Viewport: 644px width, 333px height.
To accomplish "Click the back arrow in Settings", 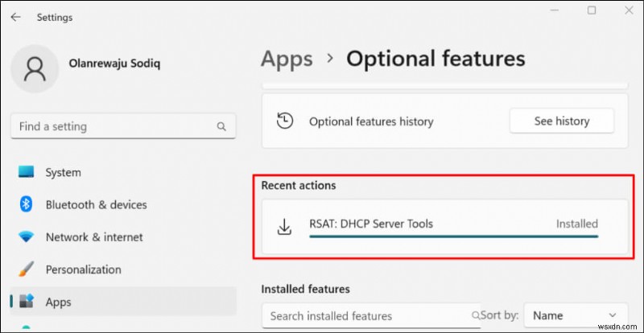I will pyautogui.click(x=15, y=17).
